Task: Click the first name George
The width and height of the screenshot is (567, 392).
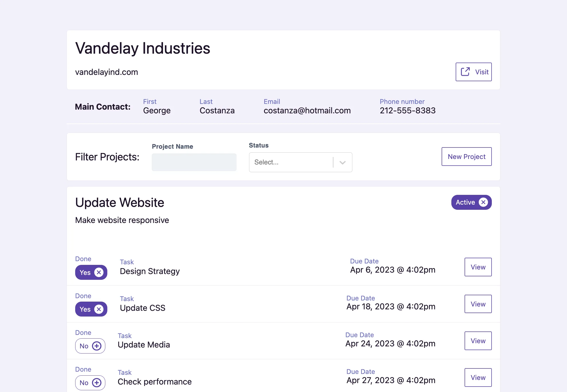Action: (157, 110)
